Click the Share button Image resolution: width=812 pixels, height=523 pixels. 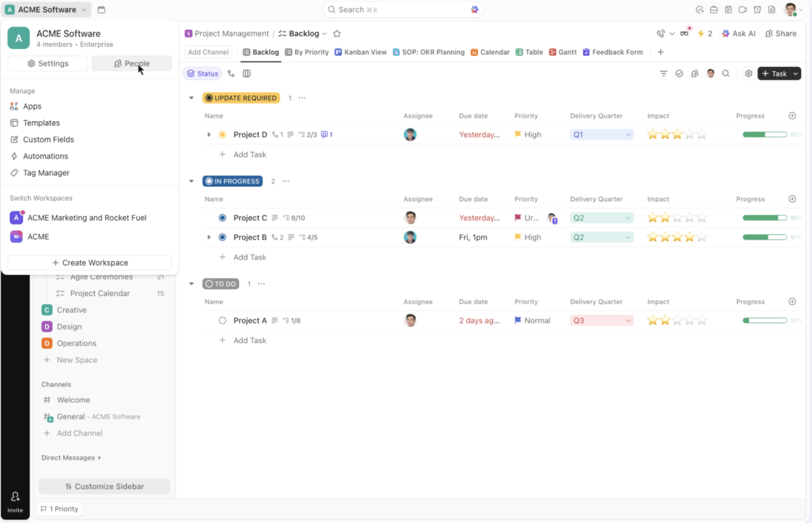[x=781, y=34]
